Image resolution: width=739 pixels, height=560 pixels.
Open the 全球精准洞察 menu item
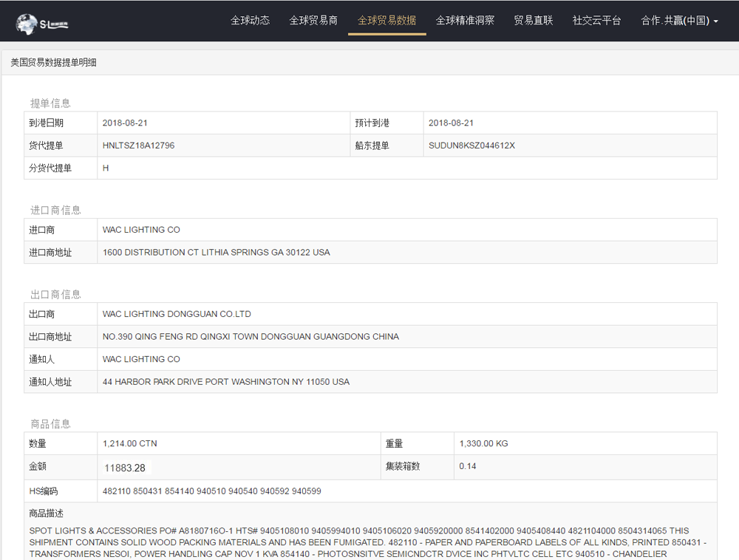point(465,20)
